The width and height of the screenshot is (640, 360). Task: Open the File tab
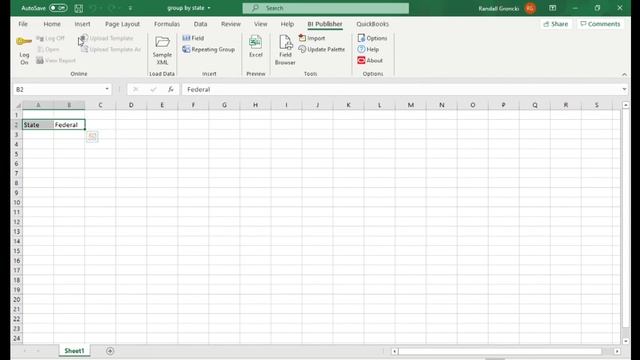(x=23, y=24)
